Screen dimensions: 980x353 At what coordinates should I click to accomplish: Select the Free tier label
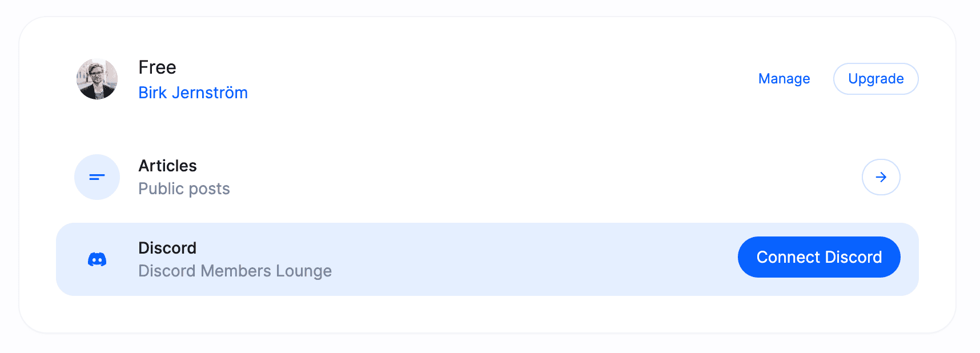tap(158, 67)
